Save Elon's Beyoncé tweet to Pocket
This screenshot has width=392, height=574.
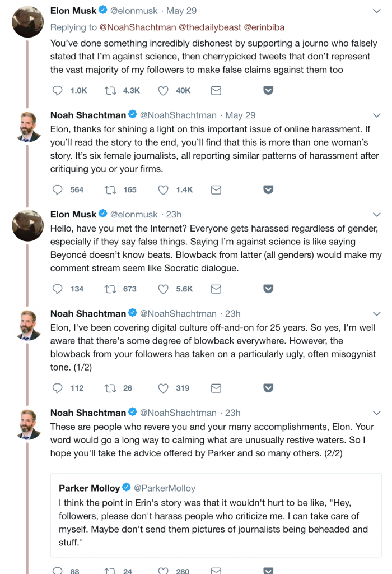click(x=268, y=289)
